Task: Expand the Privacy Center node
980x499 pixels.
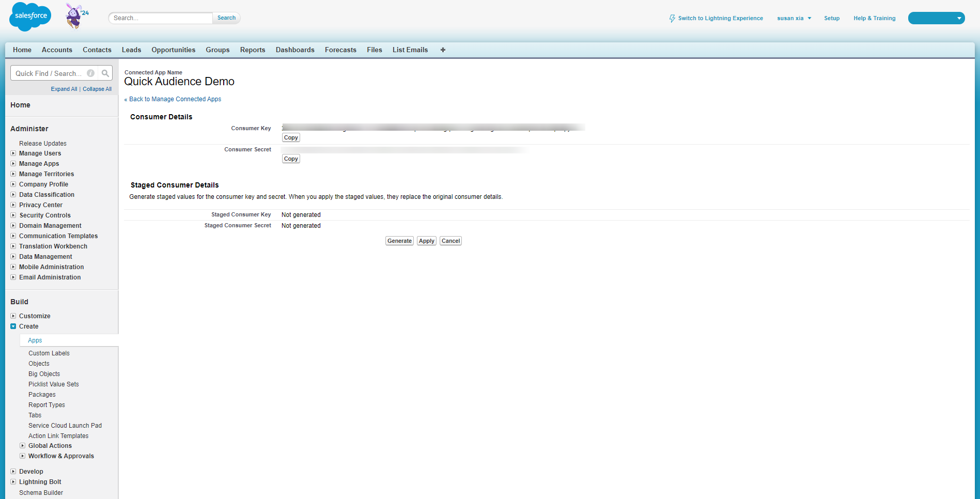Action: pyautogui.click(x=13, y=205)
